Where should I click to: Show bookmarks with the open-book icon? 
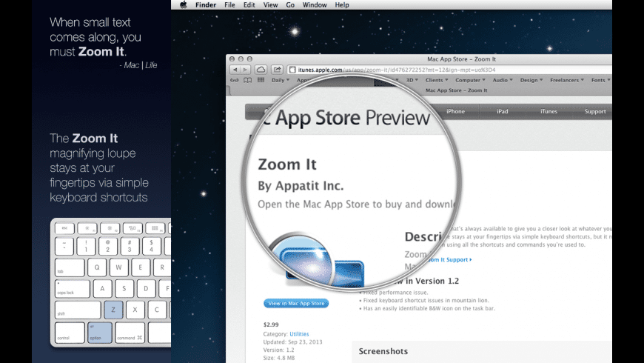(x=248, y=80)
